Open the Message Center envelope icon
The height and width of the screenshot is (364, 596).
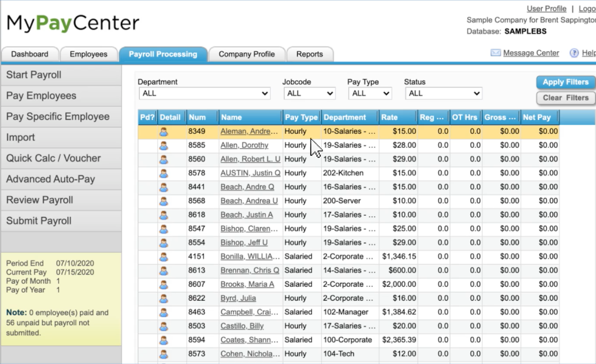coord(495,53)
